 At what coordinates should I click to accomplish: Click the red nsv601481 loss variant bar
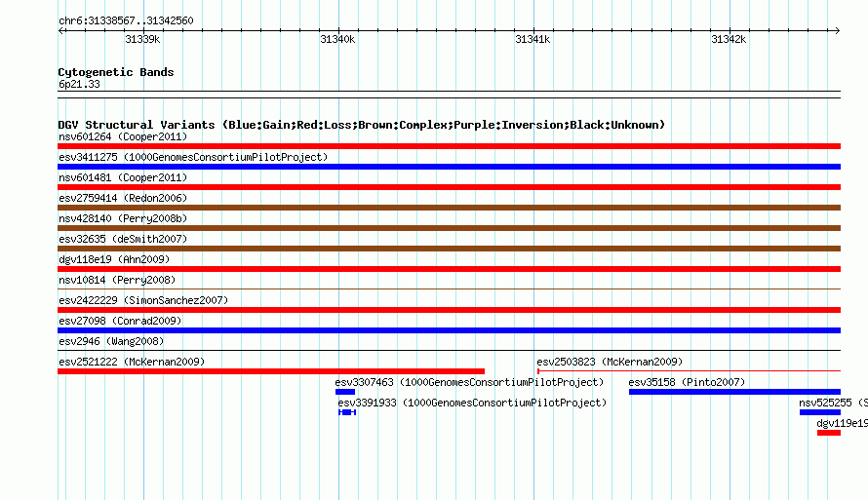point(449,187)
